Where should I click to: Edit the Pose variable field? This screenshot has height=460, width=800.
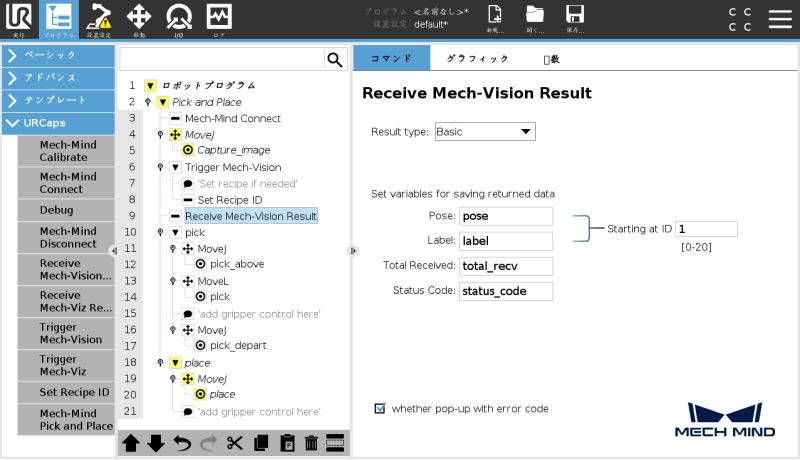click(x=506, y=216)
